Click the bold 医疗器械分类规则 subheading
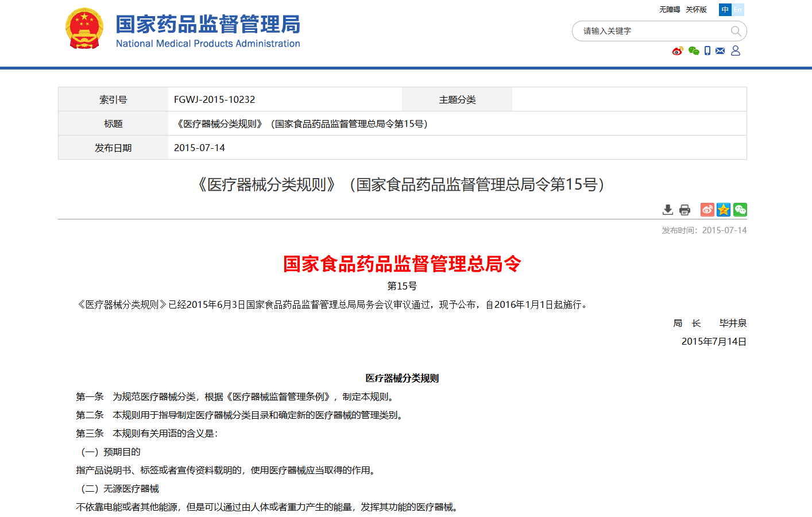The image size is (812, 517). (402, 379)
